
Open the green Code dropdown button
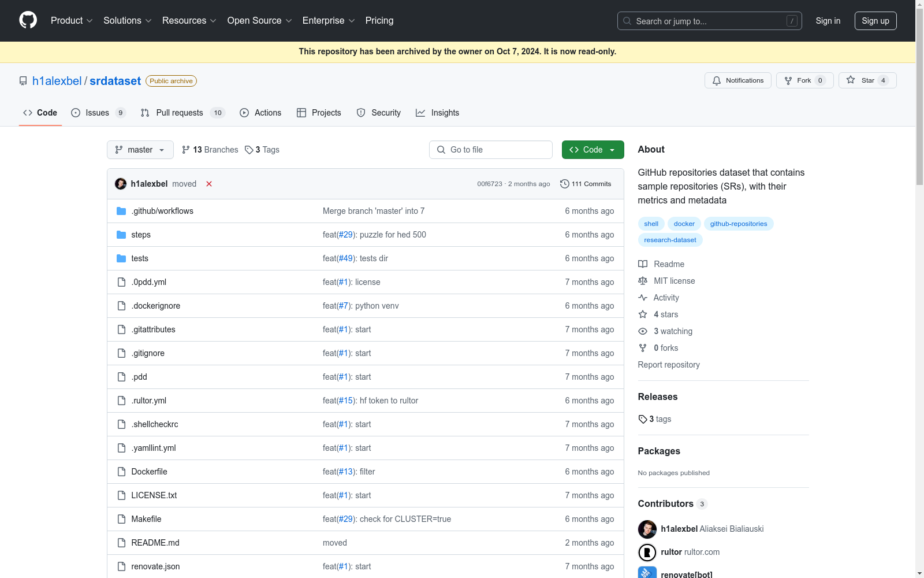point(593,150)
